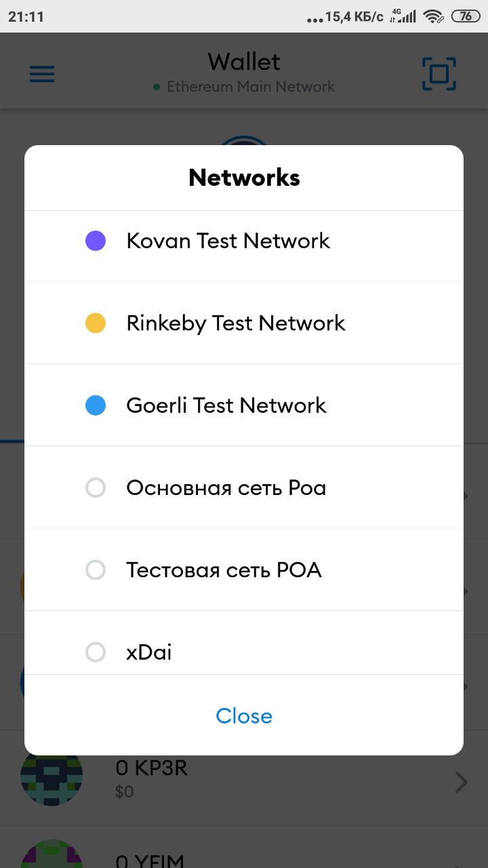This screenshot has width=488, height=868.
Task: Open the Ethereum Main Network selector
Action: point(244,87)
